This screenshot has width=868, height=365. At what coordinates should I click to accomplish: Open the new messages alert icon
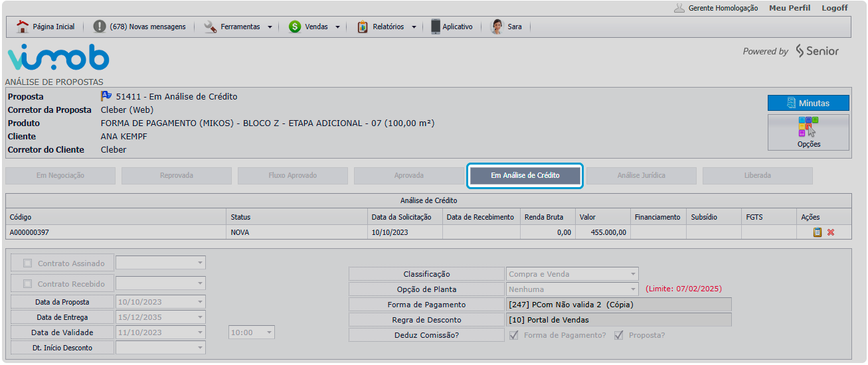100,27
